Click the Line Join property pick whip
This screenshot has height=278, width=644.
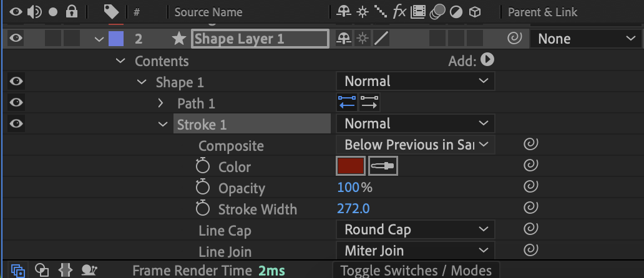[530, 250]
